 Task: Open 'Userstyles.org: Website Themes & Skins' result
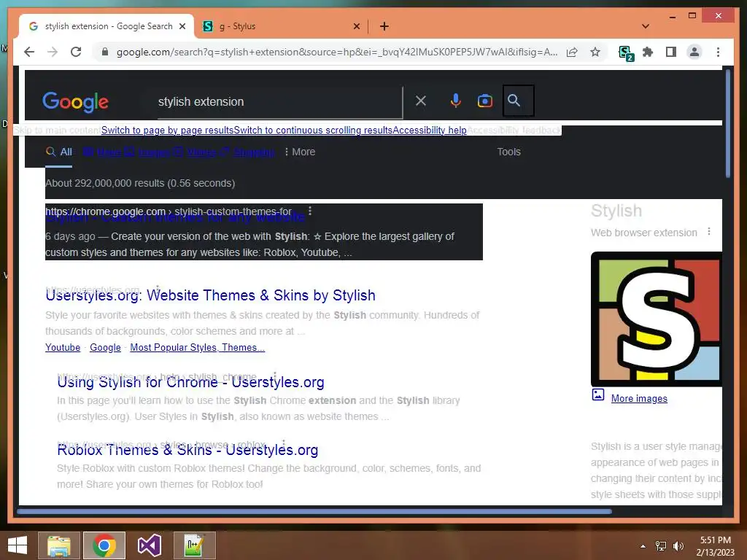(x=210, y=295)
